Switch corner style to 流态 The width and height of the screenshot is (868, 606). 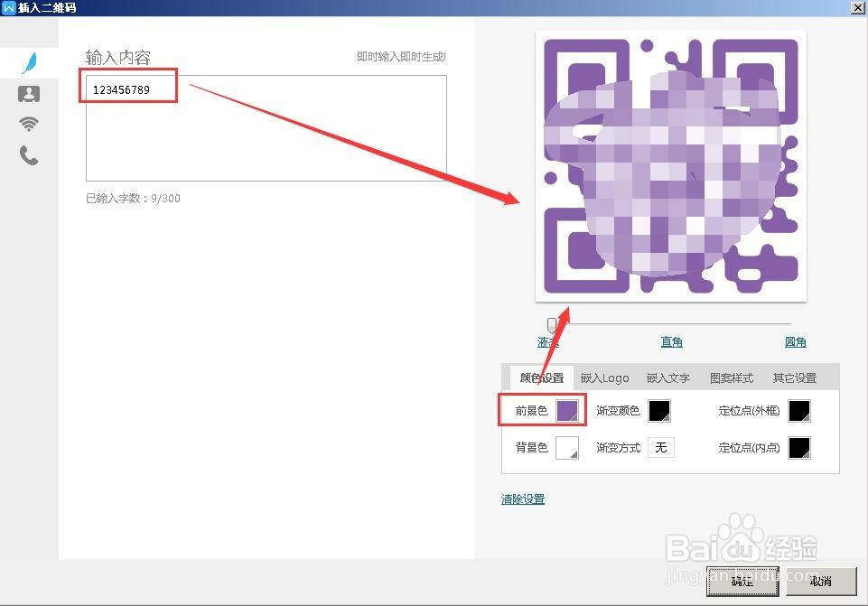point(548,341)
